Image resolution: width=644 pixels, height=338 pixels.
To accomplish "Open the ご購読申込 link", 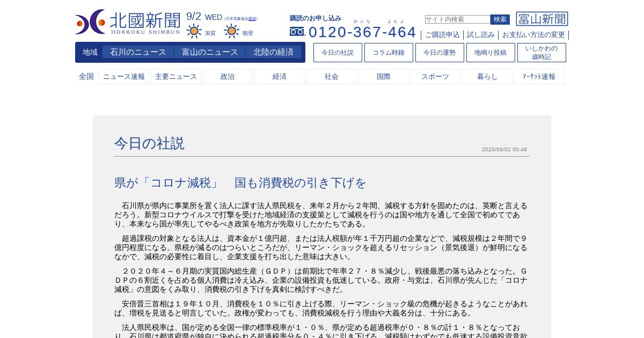I will click(443, 35).
